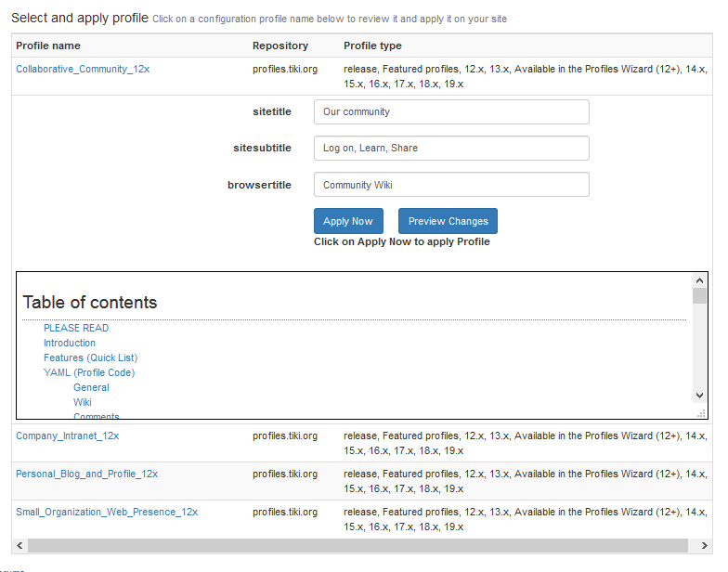The height and width of the screenshot is (572, 728).
Task: Choose the Small_Organization_Web_Presence_12x profile
Action: tap(107, 512)
